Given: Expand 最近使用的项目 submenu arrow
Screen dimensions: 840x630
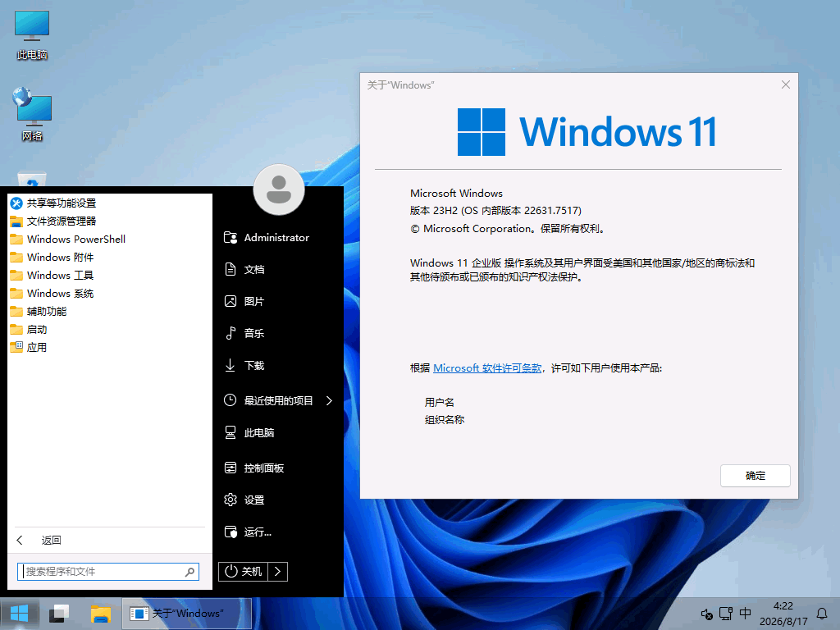Looking at the screenshot, I should click(x=329, y=400).
